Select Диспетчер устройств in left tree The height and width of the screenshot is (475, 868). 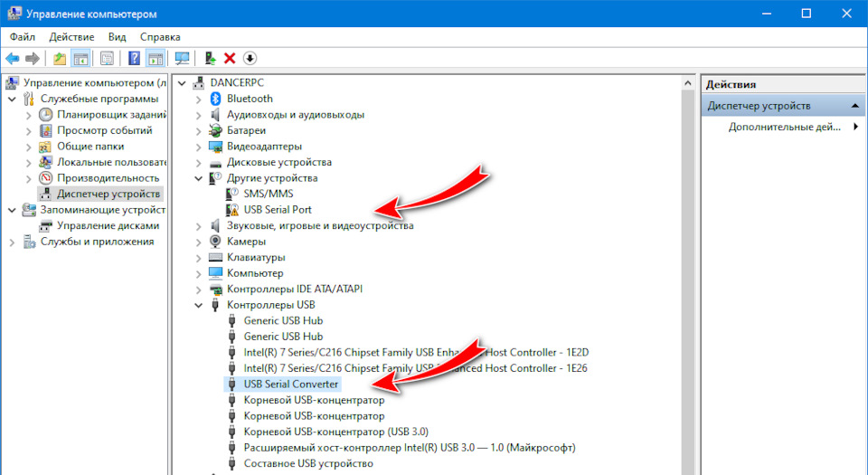click(108, 194)
